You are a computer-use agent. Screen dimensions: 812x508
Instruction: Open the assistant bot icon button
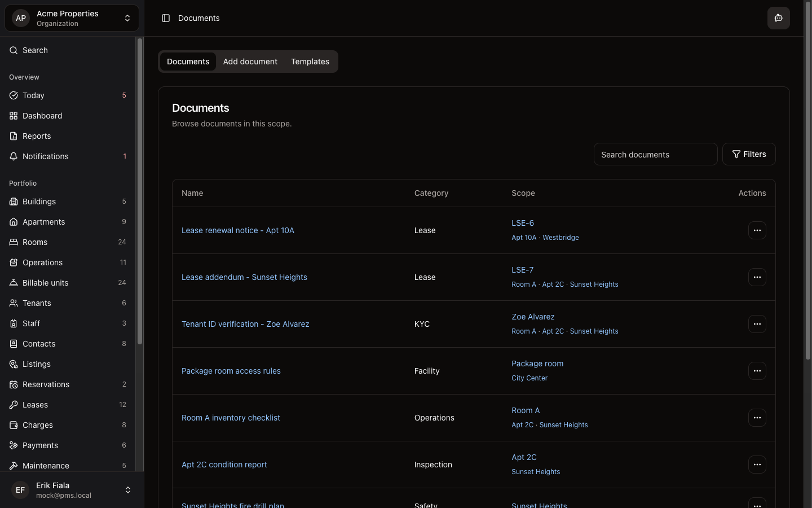[x=778, y=18]
